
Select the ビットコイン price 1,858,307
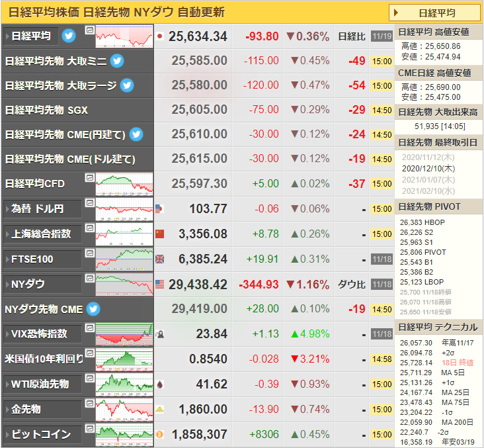[200, 435]
